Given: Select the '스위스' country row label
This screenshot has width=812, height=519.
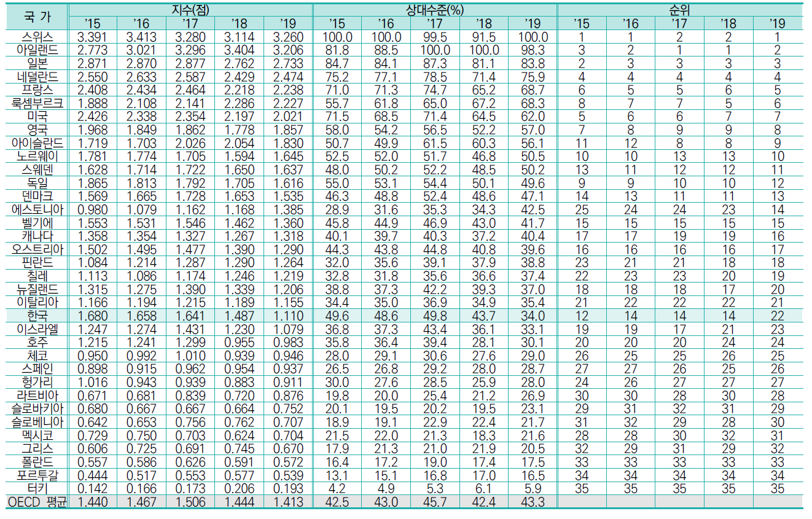Looking at the screenshot, I should tap(37, 37).
